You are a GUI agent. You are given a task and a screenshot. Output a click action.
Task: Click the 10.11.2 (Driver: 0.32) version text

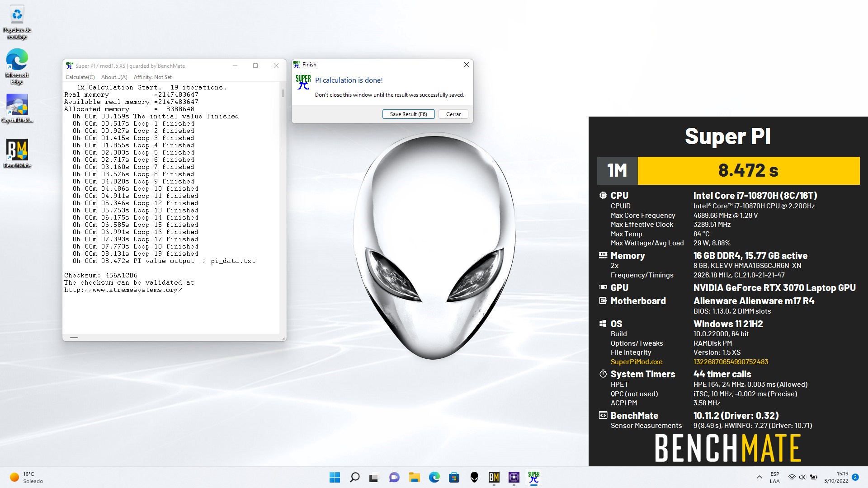[736, 416]
